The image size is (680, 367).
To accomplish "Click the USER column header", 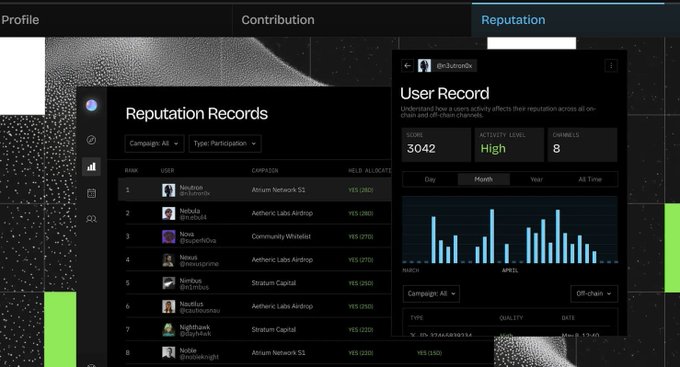I will pyautogui.click(x=167, y=170).
